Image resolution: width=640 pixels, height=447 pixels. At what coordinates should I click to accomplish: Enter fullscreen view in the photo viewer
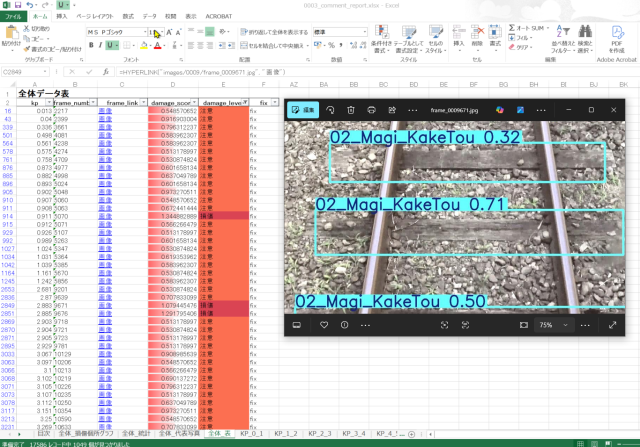click(x=612, y=325)
